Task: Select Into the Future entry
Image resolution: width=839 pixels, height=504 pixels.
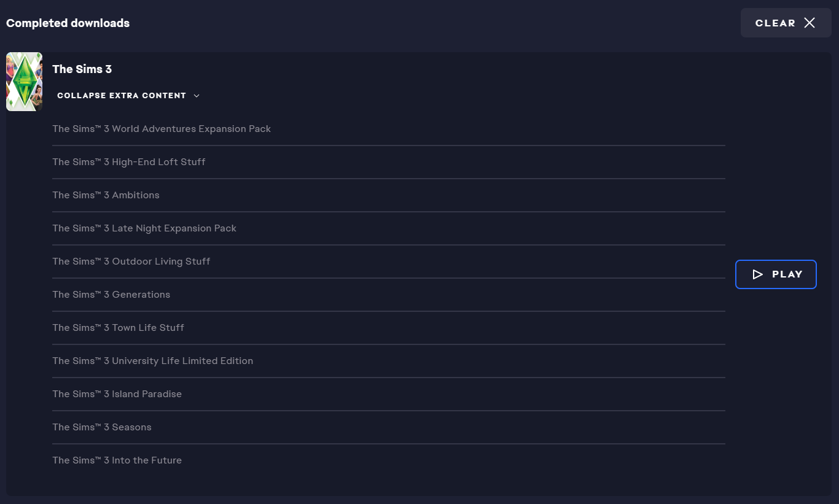Action: click(389, 460)
